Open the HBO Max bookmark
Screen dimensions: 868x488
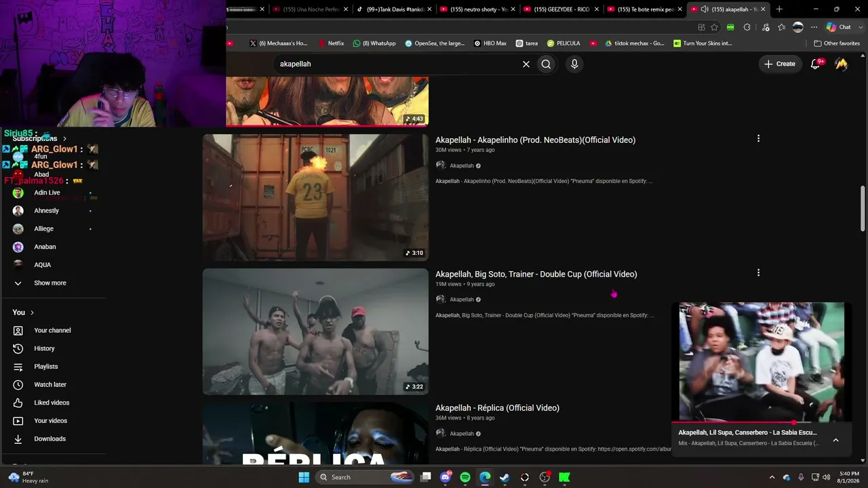click(490, 43)
